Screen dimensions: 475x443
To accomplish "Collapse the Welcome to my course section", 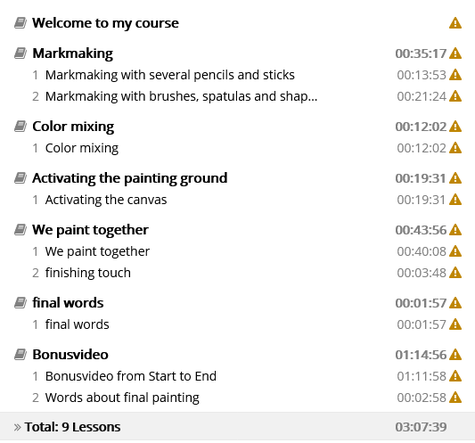I will coord(105,23).
